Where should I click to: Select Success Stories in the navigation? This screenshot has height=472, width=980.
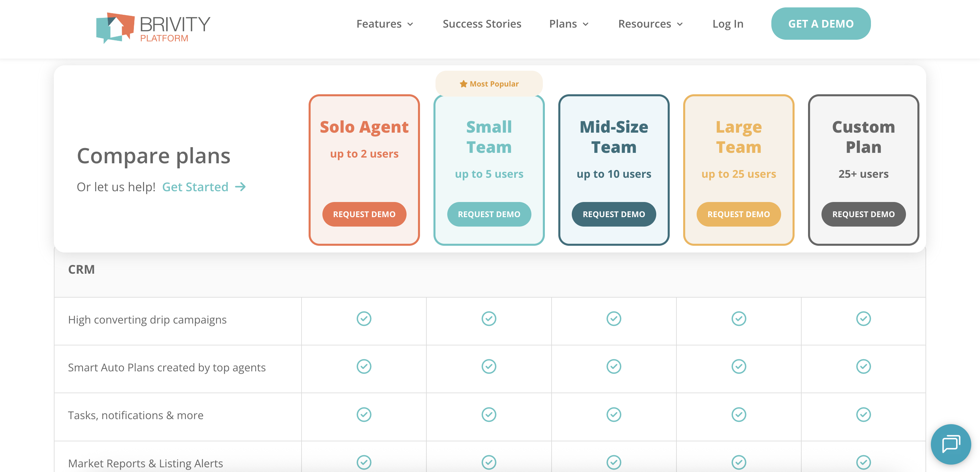pyautogui.click(x=482, y=24)
